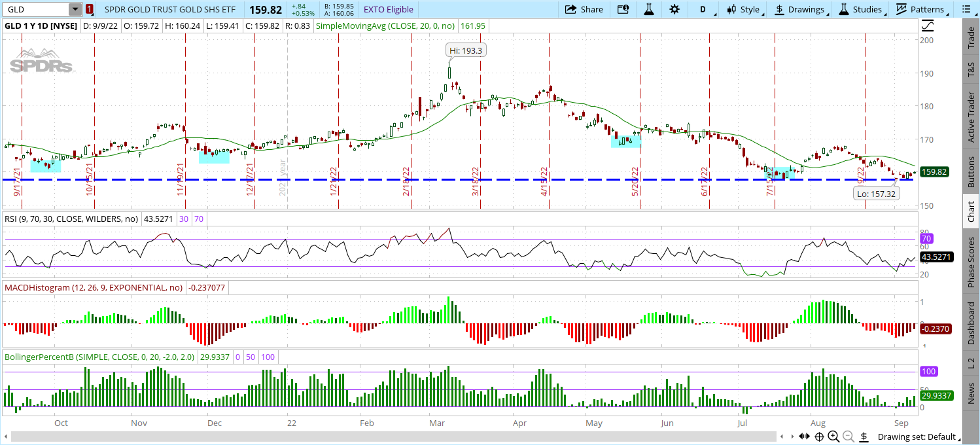
Task: Open the Drawing set: Default dropdown
Action: [x=920, y=436]
